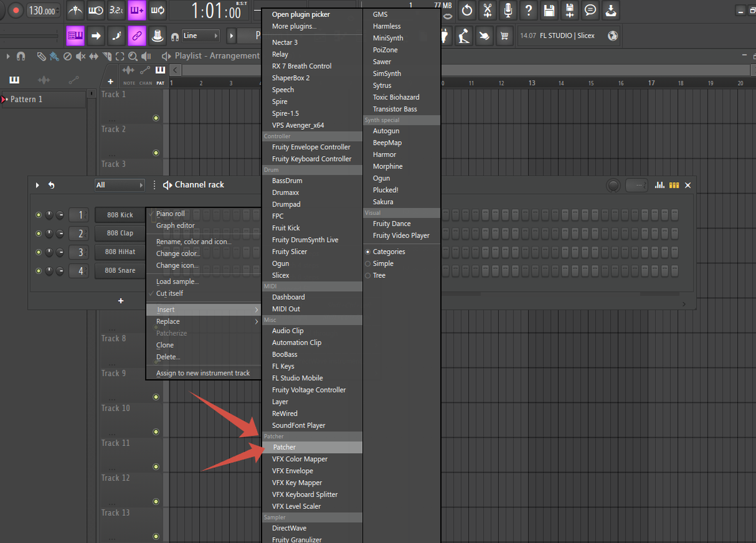Screen dimensions: 756x543
Task: Open the help question mark icon
Action: click(529, 10)
